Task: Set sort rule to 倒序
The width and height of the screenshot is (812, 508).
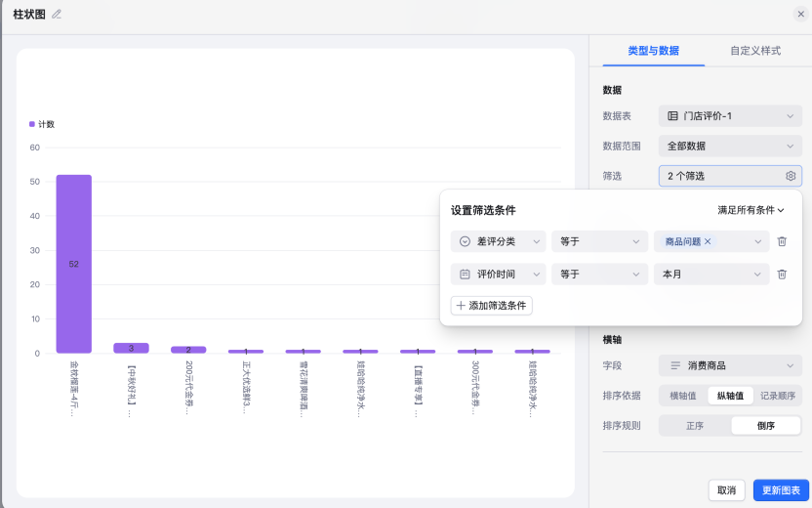Action: click(765, 426)
